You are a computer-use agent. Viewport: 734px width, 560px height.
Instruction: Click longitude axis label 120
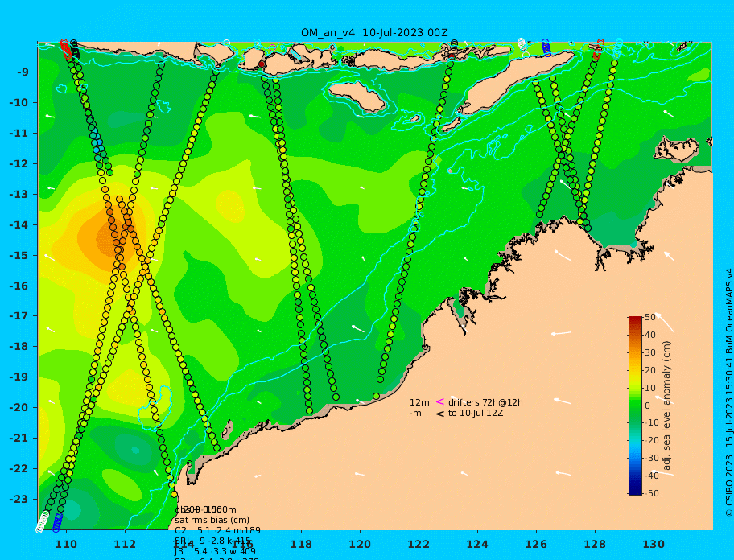click(360, 544)
